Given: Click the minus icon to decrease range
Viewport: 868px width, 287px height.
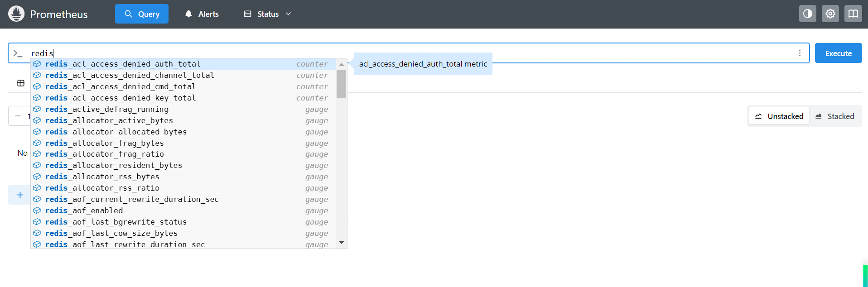Looking at the screenshot, I should pyautogui.click(x=18, y=116).
